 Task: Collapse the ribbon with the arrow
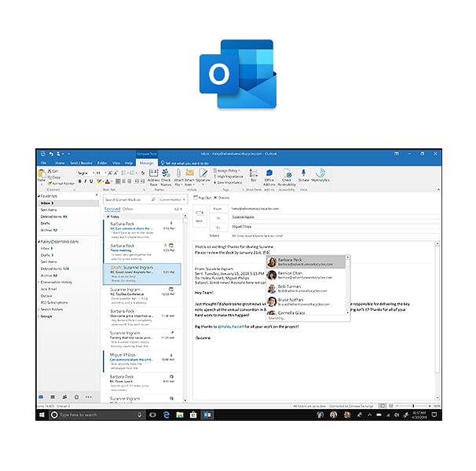coord(438,189)
